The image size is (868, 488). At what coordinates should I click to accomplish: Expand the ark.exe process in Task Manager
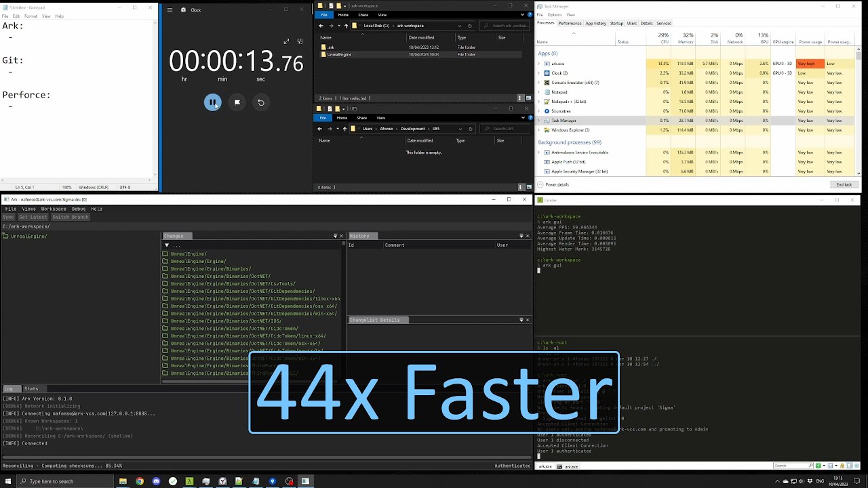pos(540,63)
